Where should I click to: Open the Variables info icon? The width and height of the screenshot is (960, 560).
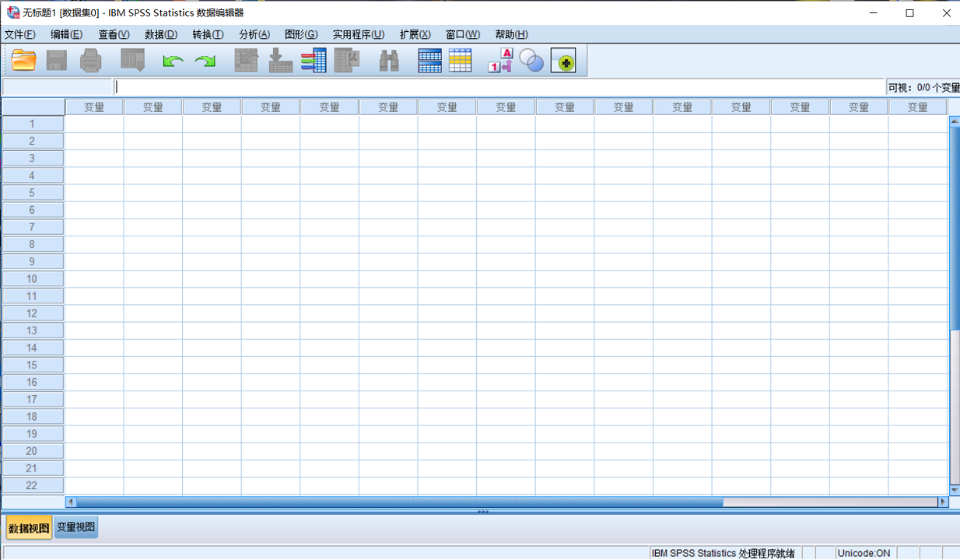314,60
